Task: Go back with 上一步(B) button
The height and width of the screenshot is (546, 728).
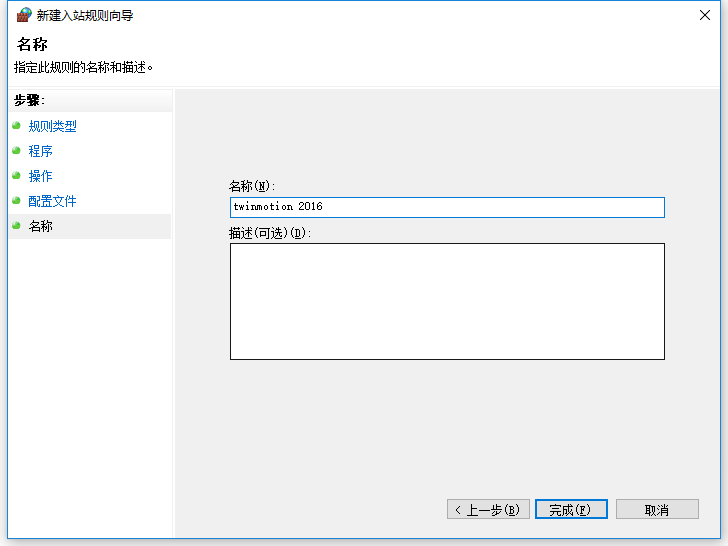Action: [x=488, y=509]
